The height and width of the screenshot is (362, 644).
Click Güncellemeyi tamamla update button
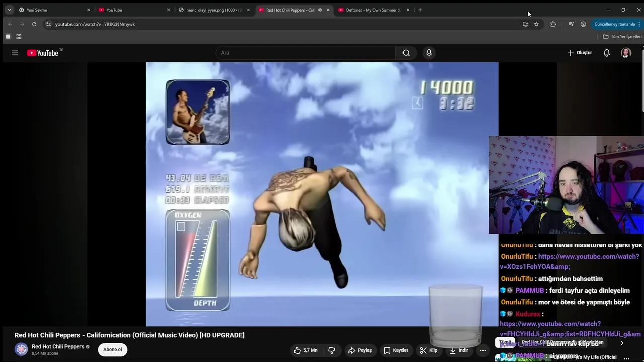(x=614, y=24)
